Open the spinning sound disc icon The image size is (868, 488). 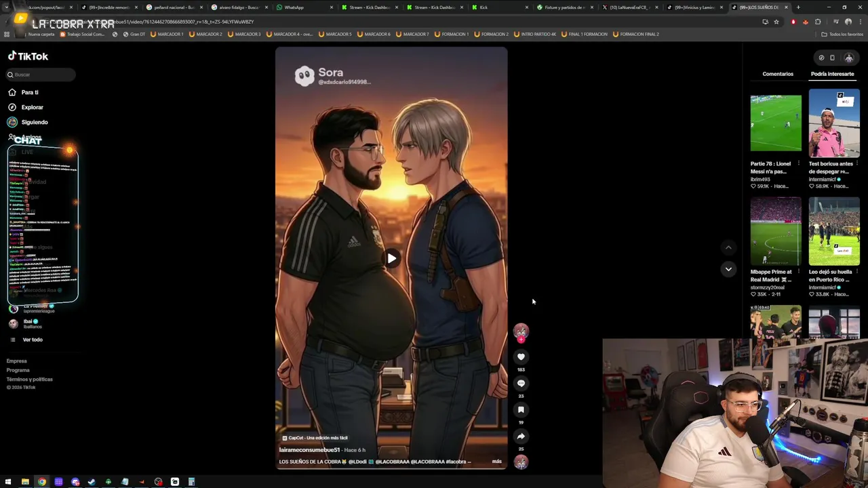(521, 462)
